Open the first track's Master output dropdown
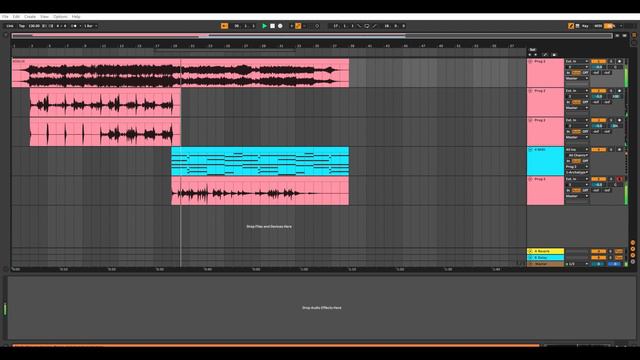 (577, 78)
